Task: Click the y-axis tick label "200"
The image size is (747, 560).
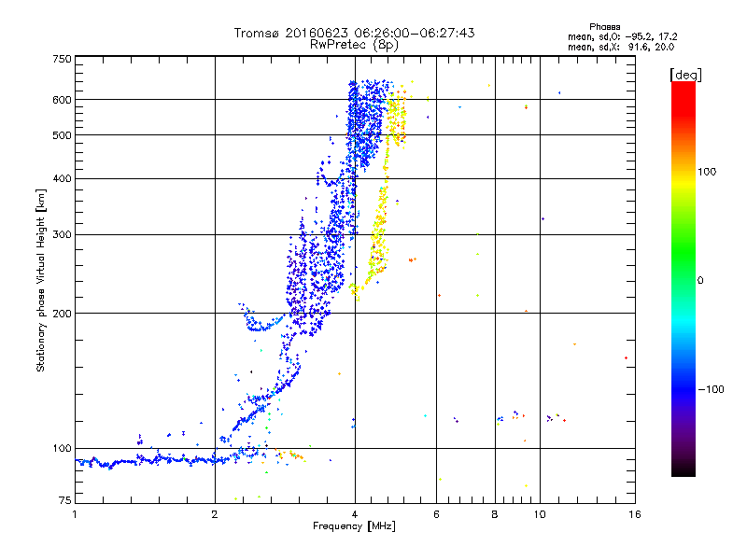Action: pyautogui.click(x=62, y=314)
